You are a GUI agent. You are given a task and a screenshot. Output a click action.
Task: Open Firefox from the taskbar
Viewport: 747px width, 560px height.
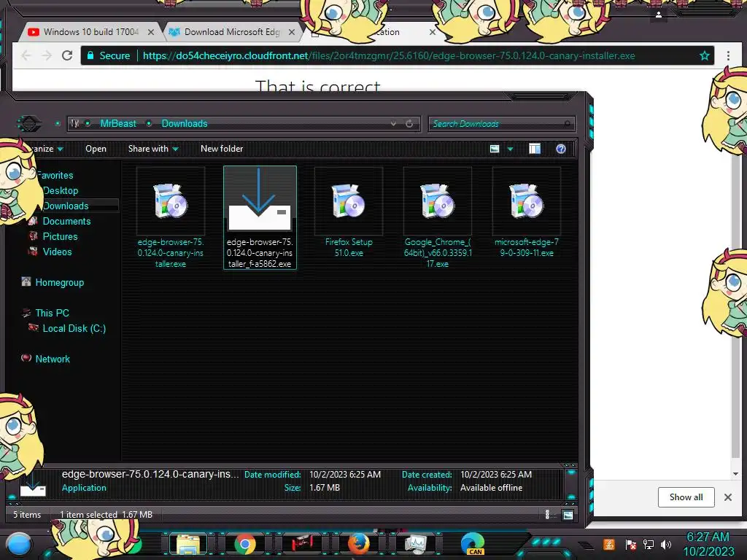click(x=359, y=544)
